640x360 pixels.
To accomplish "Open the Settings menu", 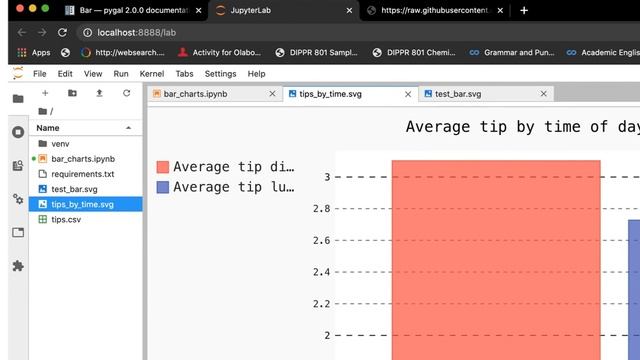I will [x=220, y=74].
